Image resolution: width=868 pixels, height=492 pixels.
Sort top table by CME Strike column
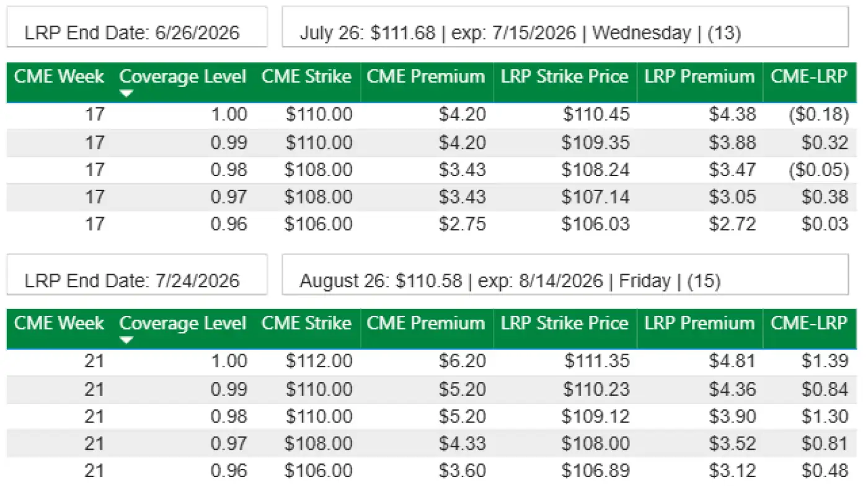[x=306, y=77]
